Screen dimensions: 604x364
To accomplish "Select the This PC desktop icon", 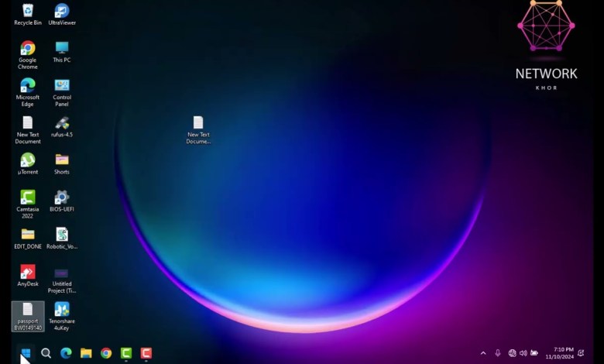I will [62, 52].
